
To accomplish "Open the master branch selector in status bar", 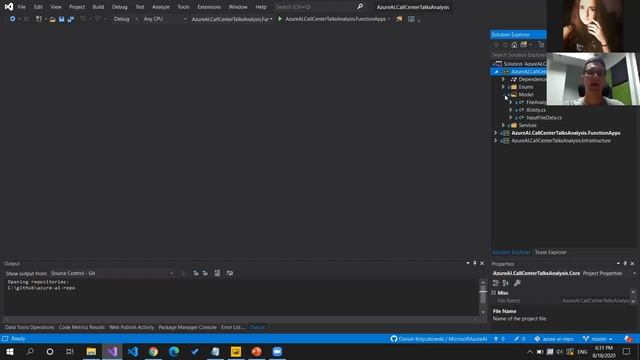I will 598,339.
